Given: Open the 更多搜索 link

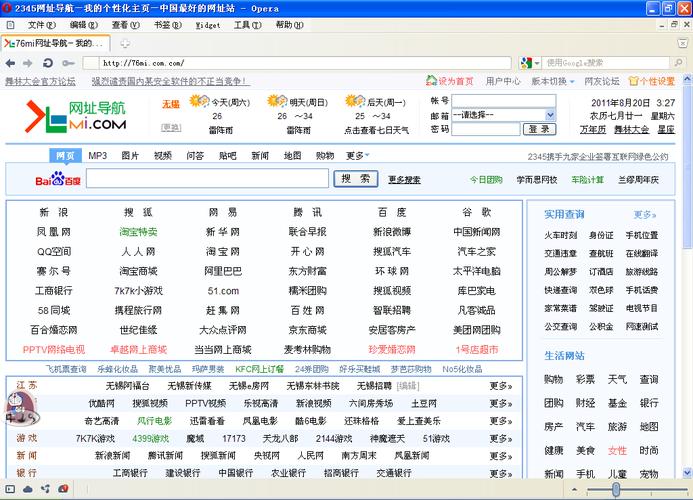Looking at the screenshot, I should coord(404,179).
